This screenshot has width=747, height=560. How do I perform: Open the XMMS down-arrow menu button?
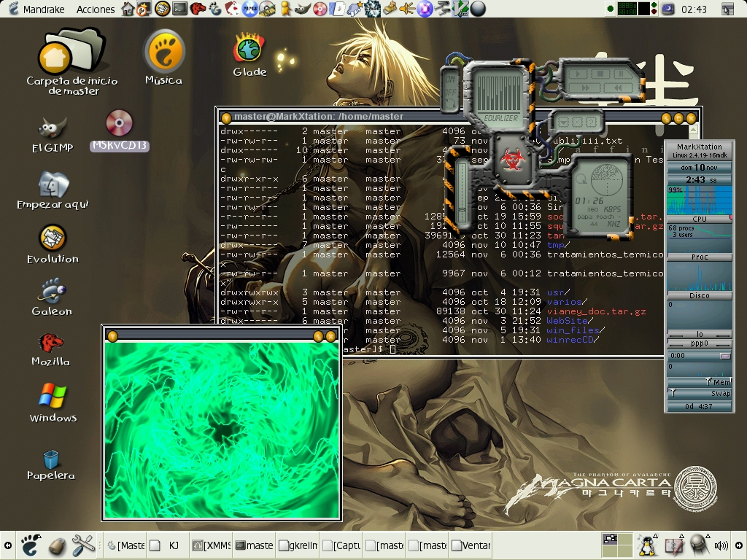click(x=564, y=122)
